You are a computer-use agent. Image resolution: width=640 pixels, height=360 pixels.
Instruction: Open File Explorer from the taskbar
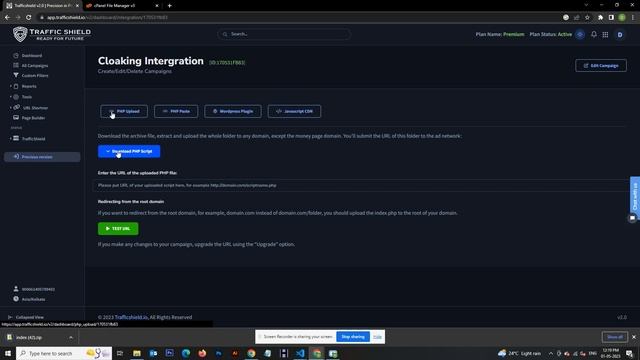coord(137,353)
